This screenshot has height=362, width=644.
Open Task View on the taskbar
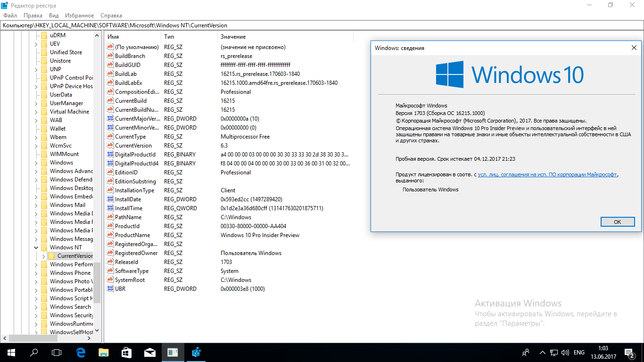[x=57, y=352]
